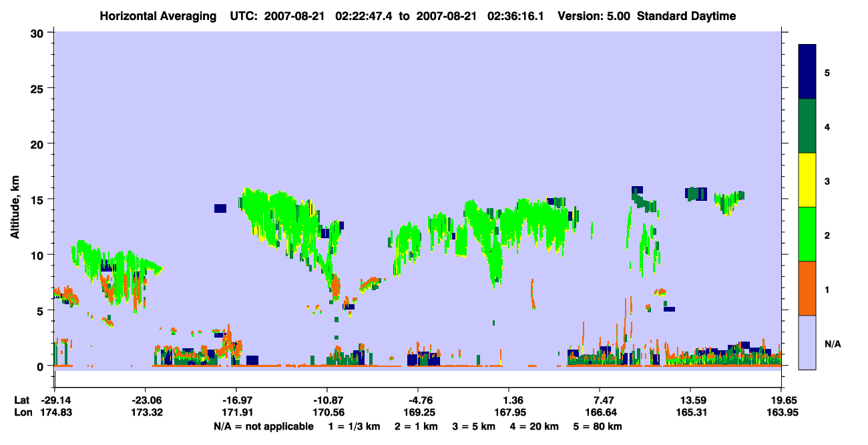Screen dimensions: 868x445
Task: Click the longitude value 170.56
Action: [327, 412]
